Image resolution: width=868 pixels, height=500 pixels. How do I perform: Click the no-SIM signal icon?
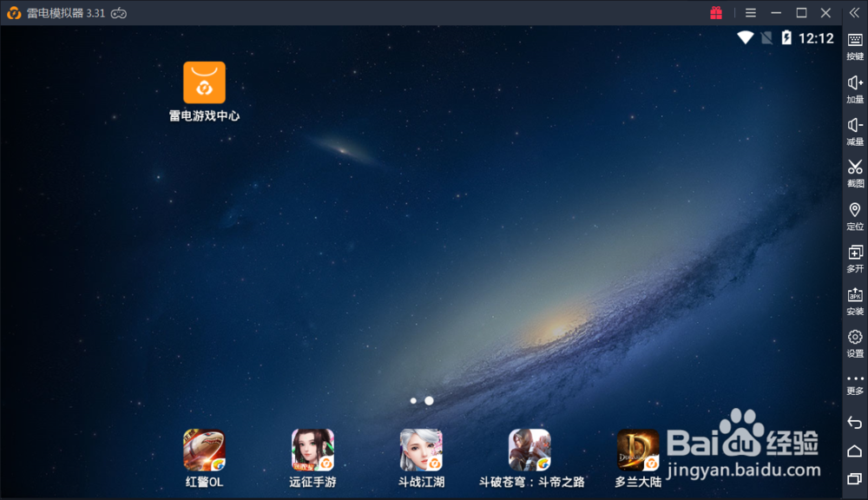(x=766, y=37)
